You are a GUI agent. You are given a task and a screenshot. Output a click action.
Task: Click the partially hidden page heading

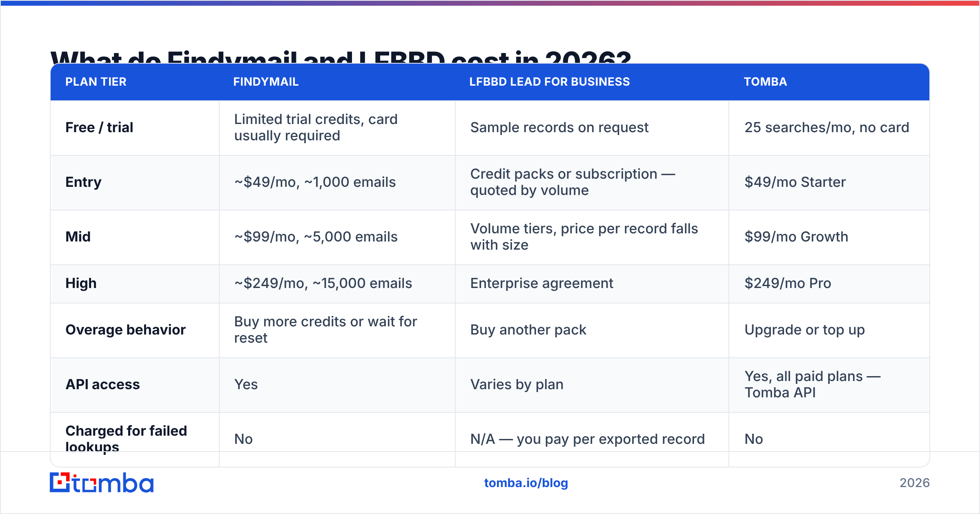341,57
